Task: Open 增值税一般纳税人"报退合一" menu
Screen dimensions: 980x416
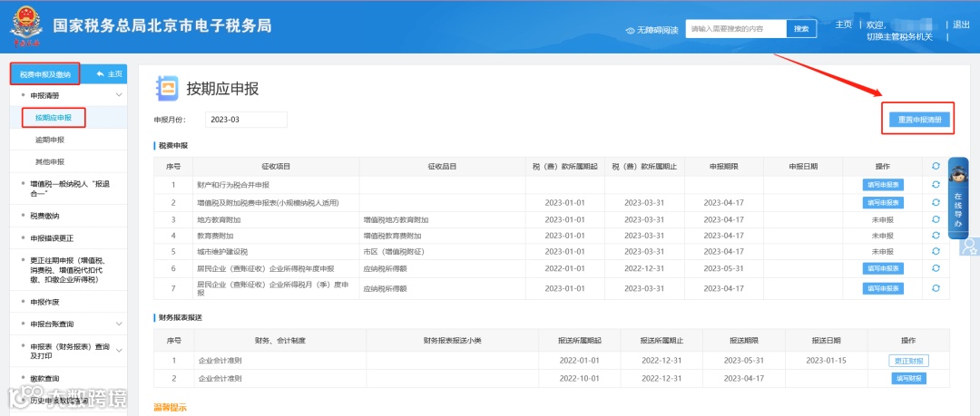Action: click(69, 189)
